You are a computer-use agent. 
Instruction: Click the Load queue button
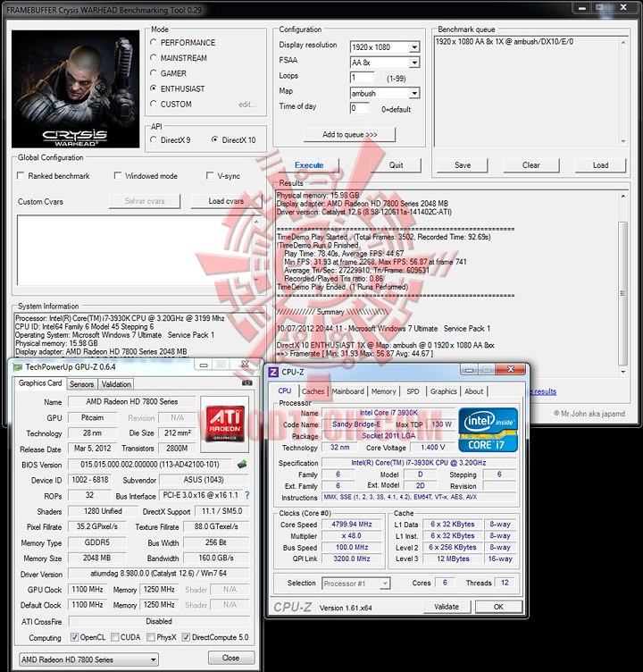click(600, 165)
